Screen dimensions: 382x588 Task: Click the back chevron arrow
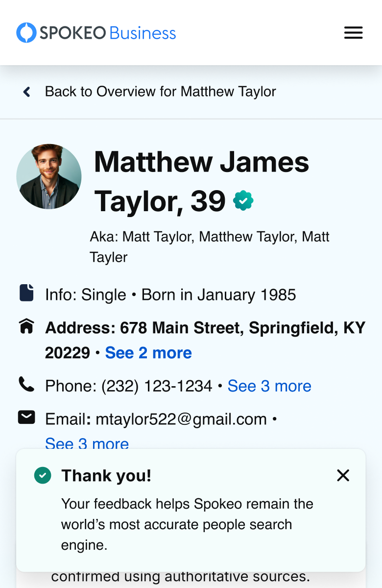27,92
